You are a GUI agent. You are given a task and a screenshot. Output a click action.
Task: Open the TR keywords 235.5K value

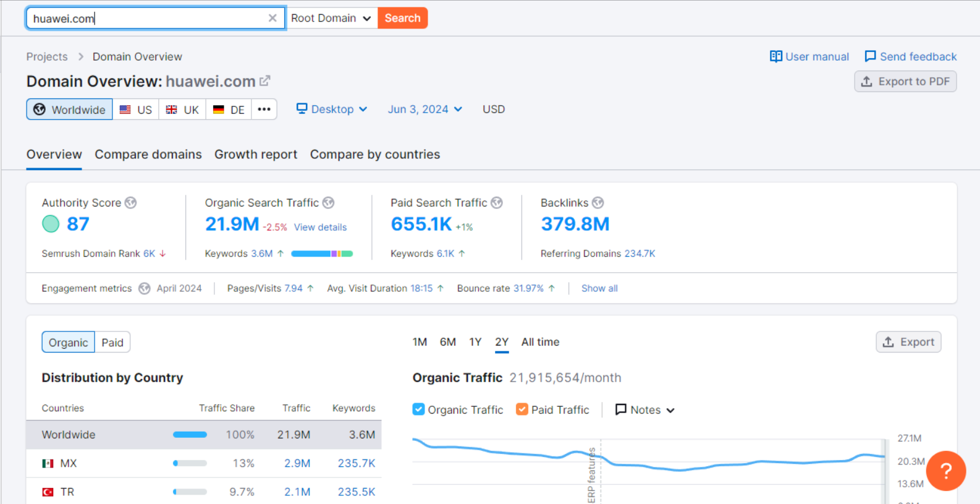click(357, 492)
